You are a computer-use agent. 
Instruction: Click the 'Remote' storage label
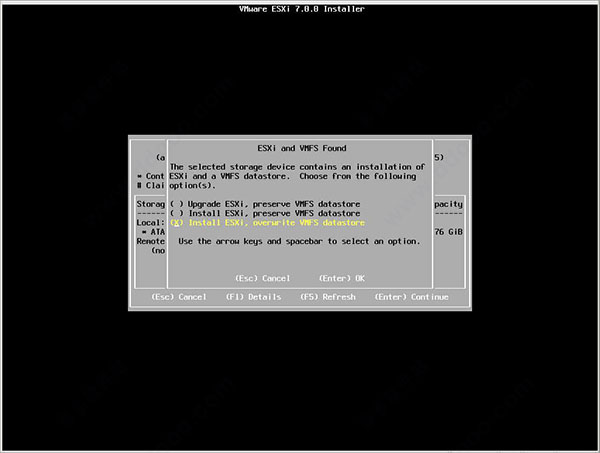(x=150, y=241)
